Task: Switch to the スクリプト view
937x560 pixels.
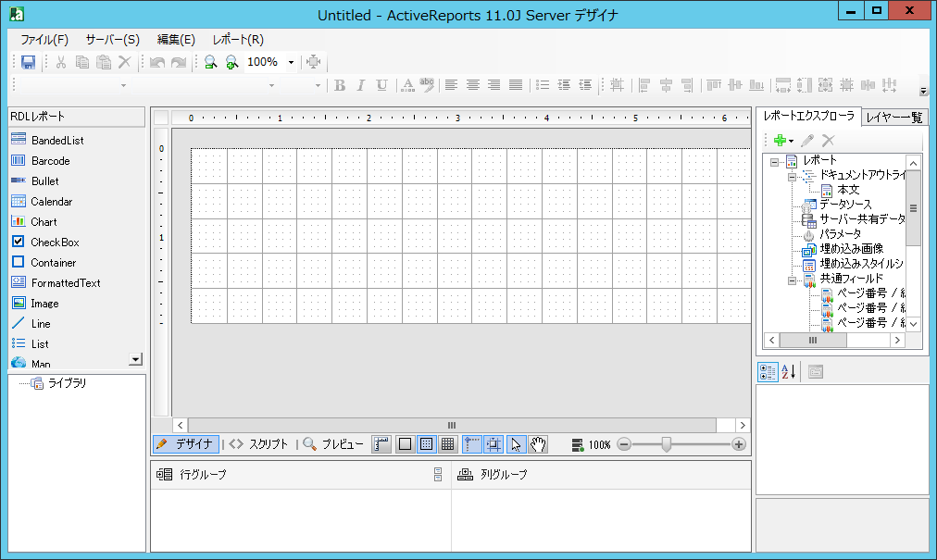Action: click(x=259, y=444)
